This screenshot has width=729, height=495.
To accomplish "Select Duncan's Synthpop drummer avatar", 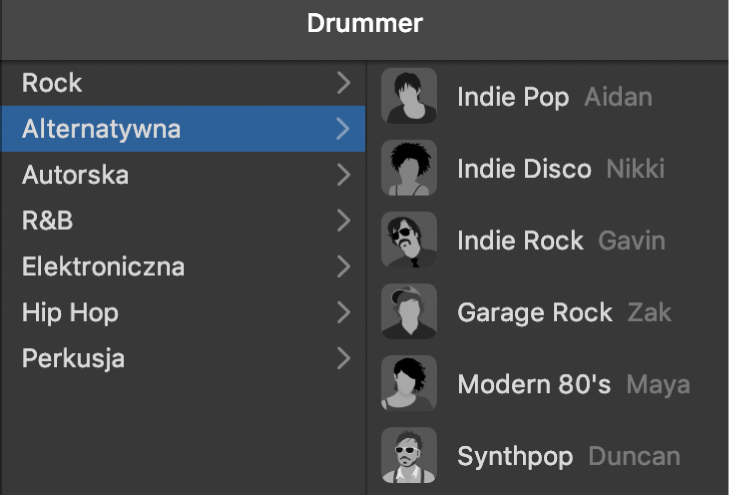I will point(409,455).
